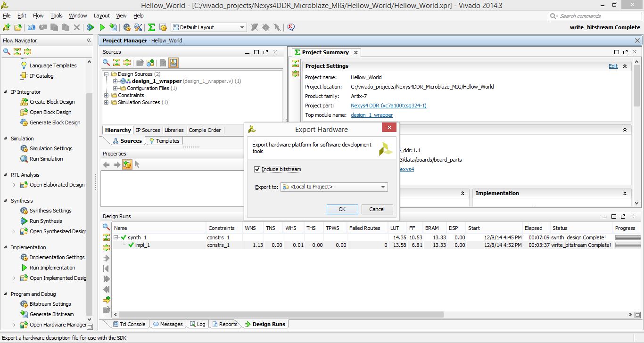Switch to the Tcl Console tab
Image resolution: width=644 pixels, height=343 pixels.
tap(129, 324)
